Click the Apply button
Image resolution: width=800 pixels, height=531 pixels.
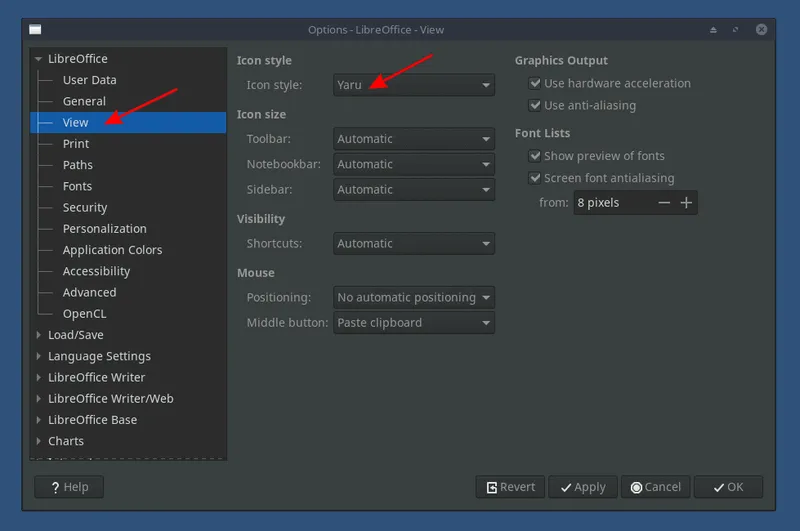pyautogui.click(x=582, y=487)
